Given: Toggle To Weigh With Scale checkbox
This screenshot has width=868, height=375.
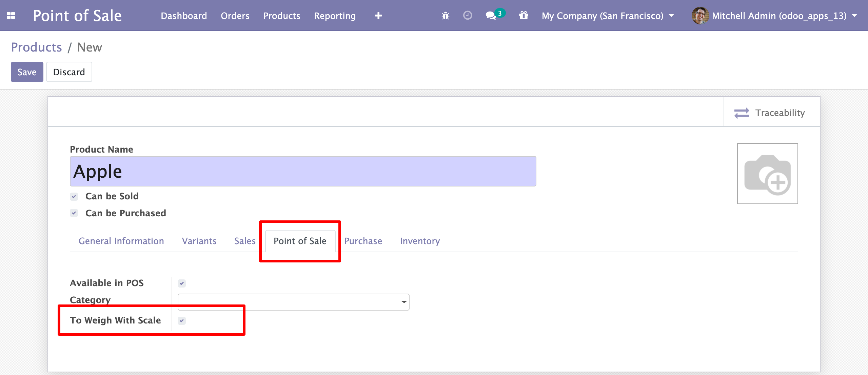Looking at the screenshot, I should click(x=182, y=320).
